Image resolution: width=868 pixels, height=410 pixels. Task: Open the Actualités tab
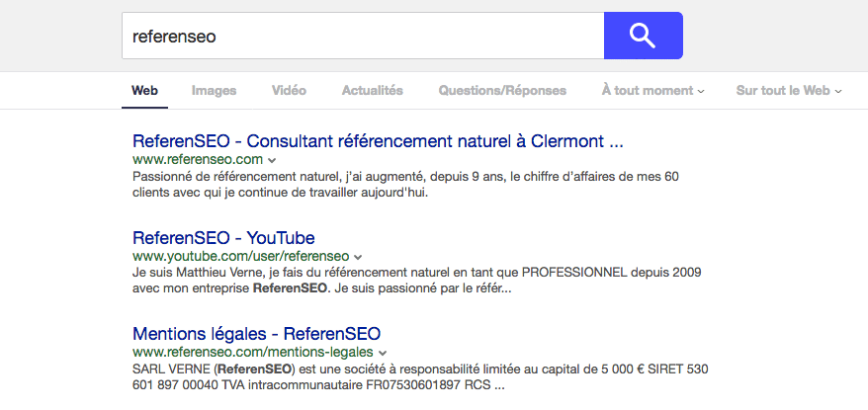pyautogui.click(x=372, y=90)
